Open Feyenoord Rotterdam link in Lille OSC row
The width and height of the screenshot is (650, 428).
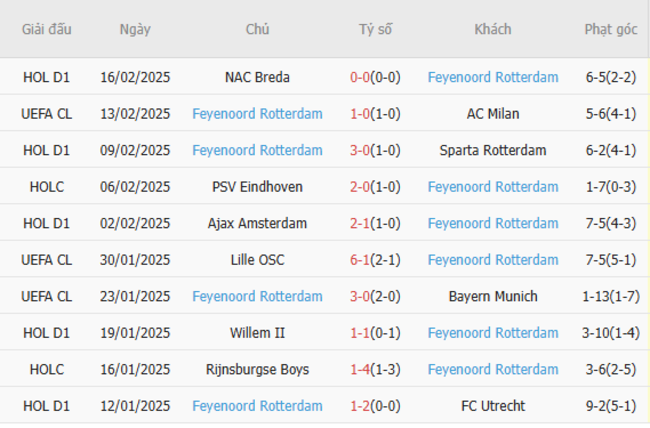[x=493, y=260]
